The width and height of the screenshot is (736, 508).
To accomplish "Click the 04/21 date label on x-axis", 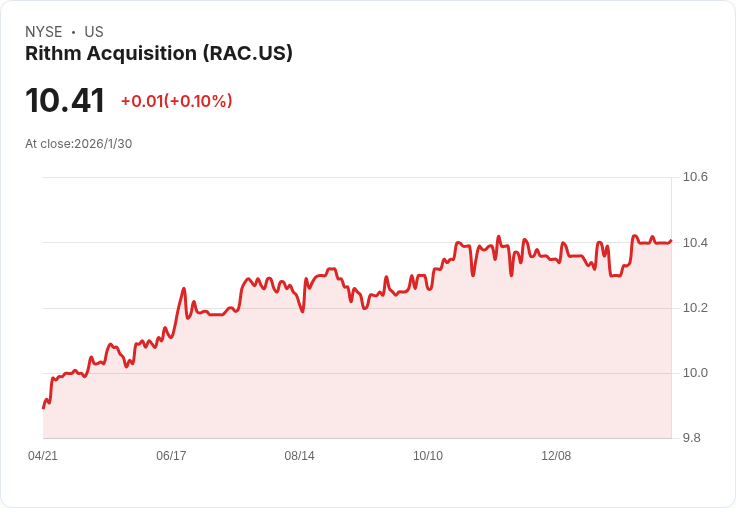I will coord(43,455).
